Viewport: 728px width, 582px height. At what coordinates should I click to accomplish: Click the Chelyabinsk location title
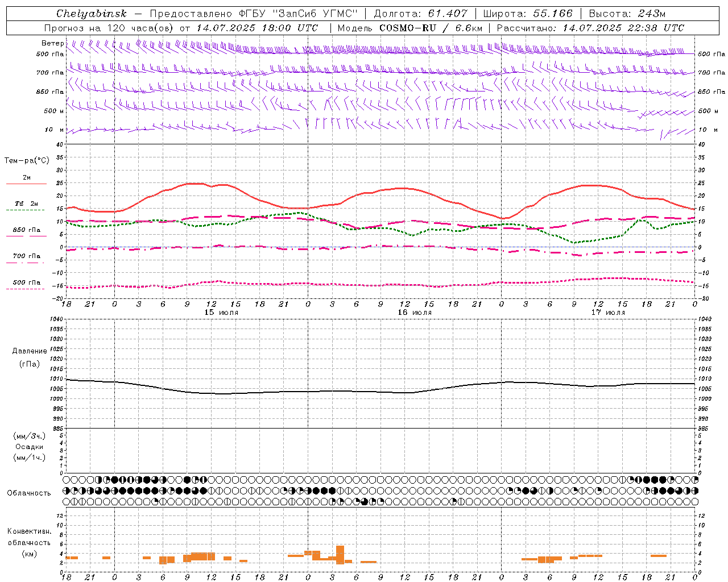[x=92, y=14]
